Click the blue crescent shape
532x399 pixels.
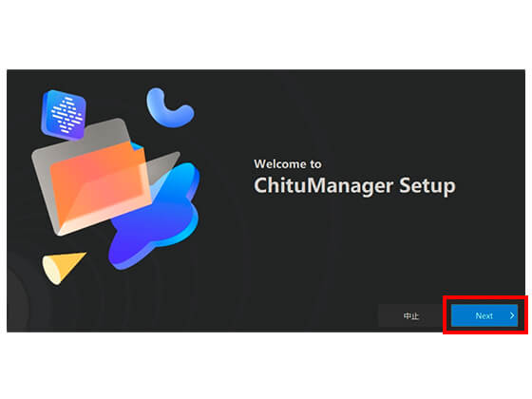(x=169, y=108)
